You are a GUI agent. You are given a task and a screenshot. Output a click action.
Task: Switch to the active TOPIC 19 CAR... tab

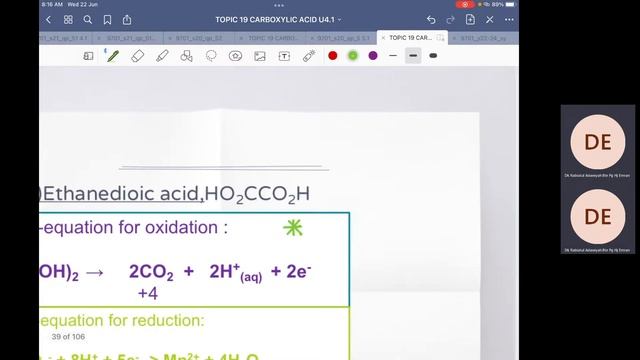click(x=410, y=38)
